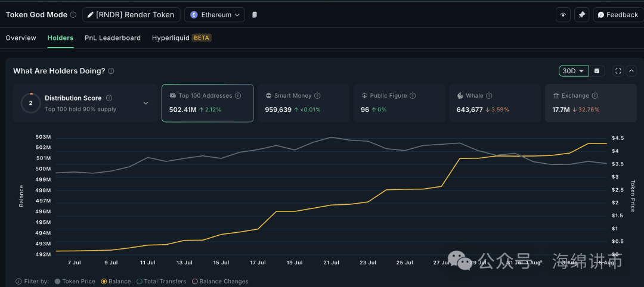Select the Whale card
644x287 pixels.
pyautogui.click(x=495, y=104)
